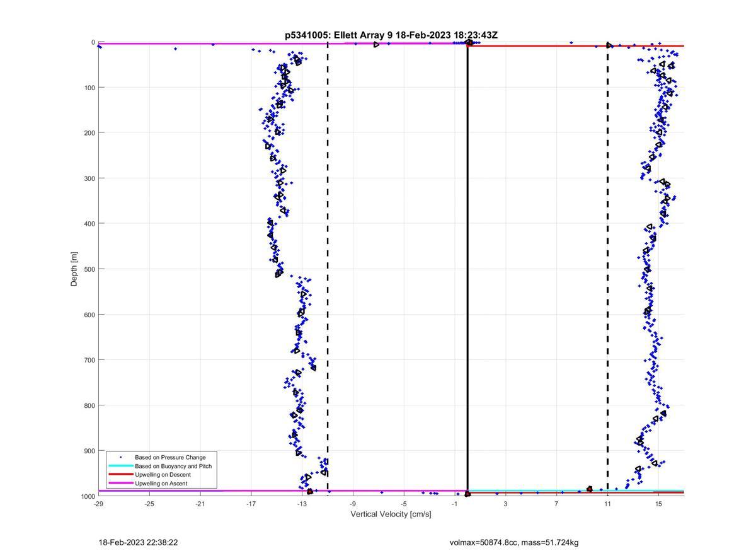Screen dimensions: 756x558
Task: Click y-axis depth tick label 1000
Action: coord(88,496)
